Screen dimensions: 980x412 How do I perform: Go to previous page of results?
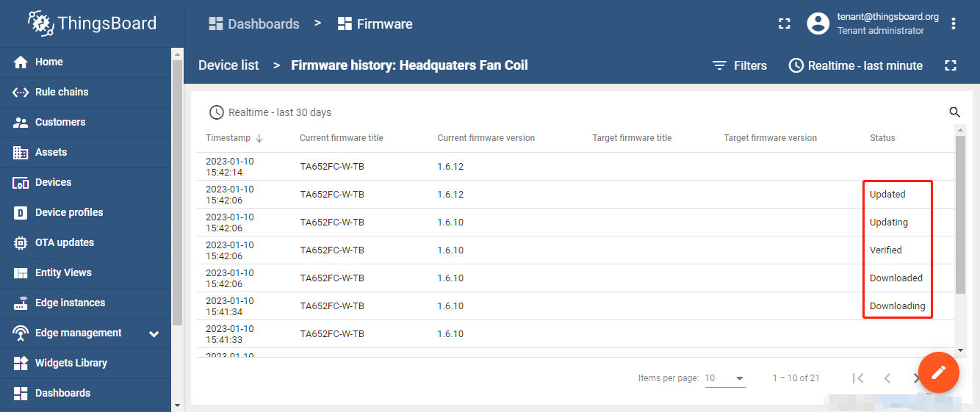(x=887, y=378)
